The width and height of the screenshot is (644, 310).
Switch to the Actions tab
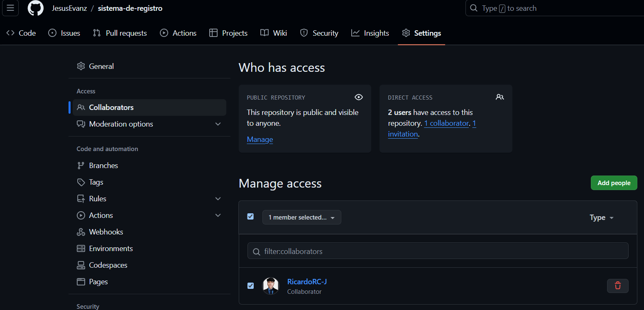[x=179, y=33]
